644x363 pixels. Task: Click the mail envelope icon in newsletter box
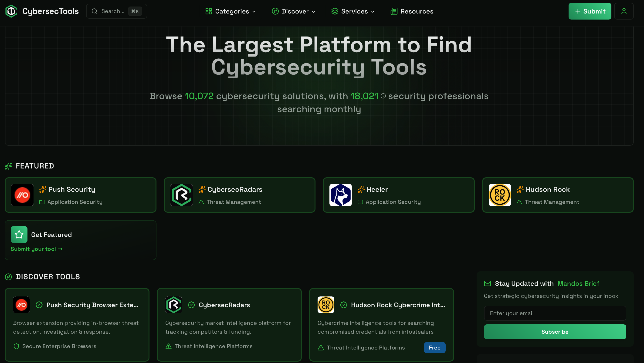(488, 283)
